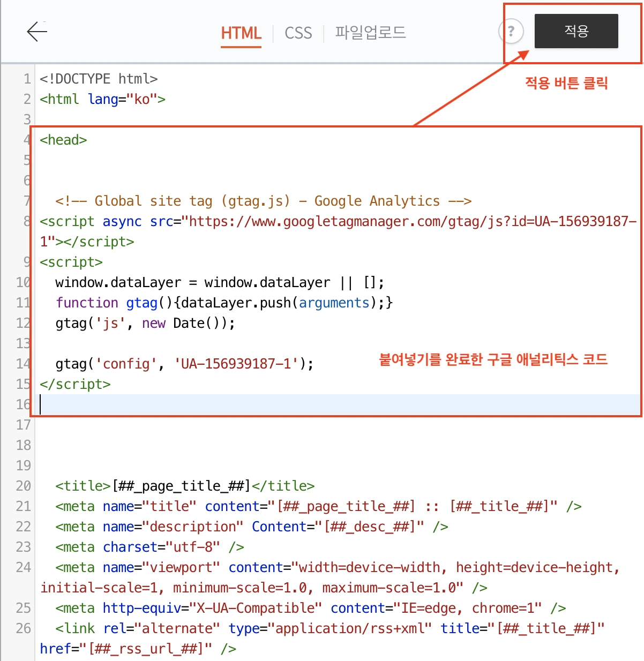Click the meta name="description" line
Viewport: 644px width, 661px height.
(x=252, y=527)
